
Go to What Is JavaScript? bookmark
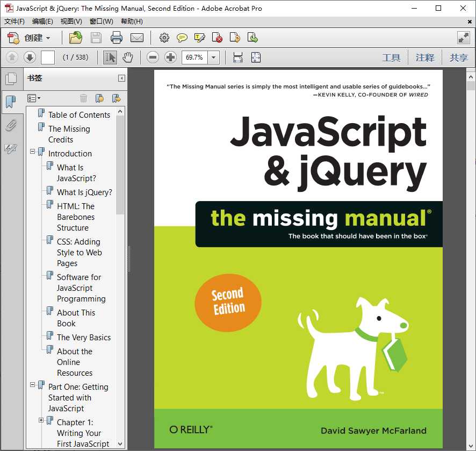76,173
